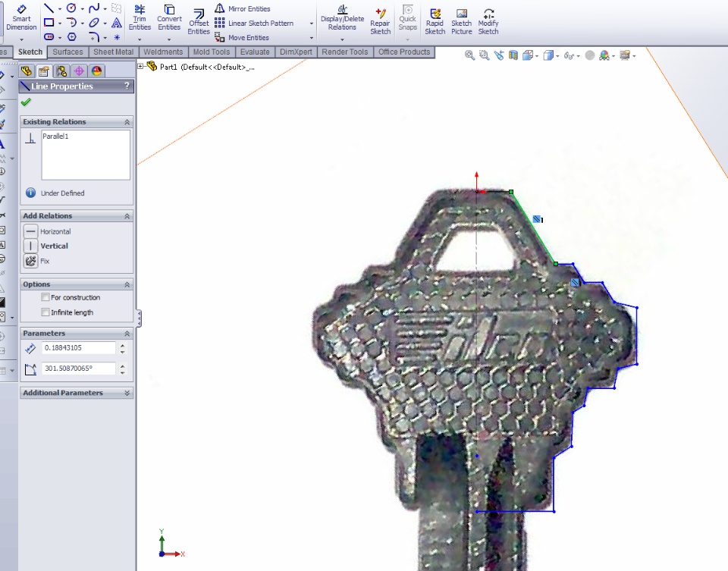Expand the Part1 tree node
Screen dimensions: 728x571
coord(140,67)
